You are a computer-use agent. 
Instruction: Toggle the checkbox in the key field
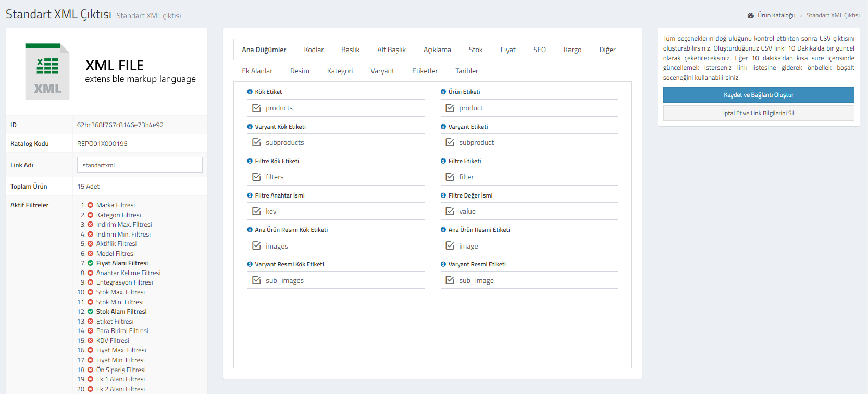[256, 211]
